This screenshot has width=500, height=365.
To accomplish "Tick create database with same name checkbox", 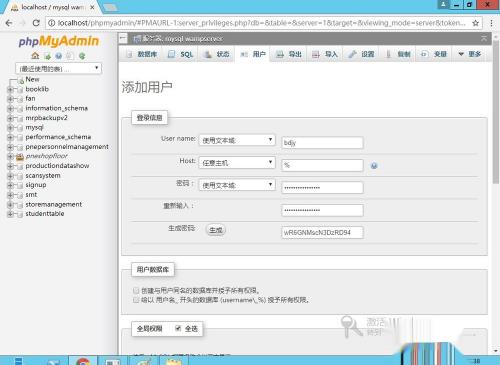I will coord(136,290).
